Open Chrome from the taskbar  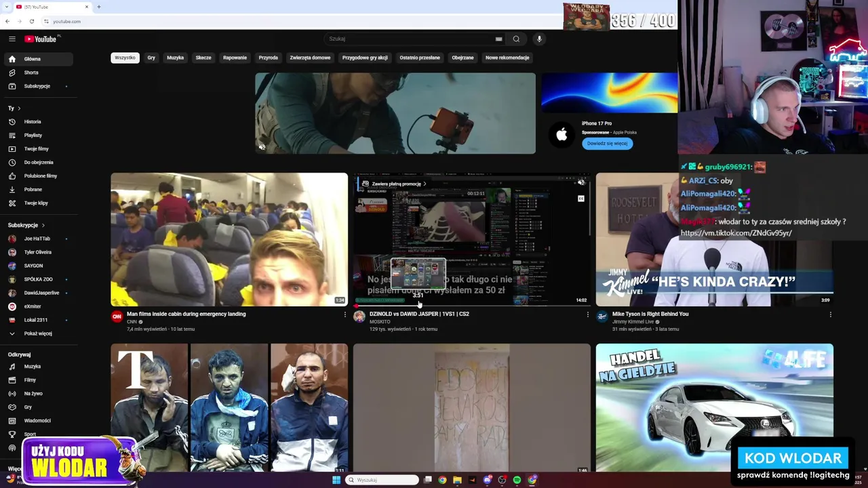tap(442, 480)
